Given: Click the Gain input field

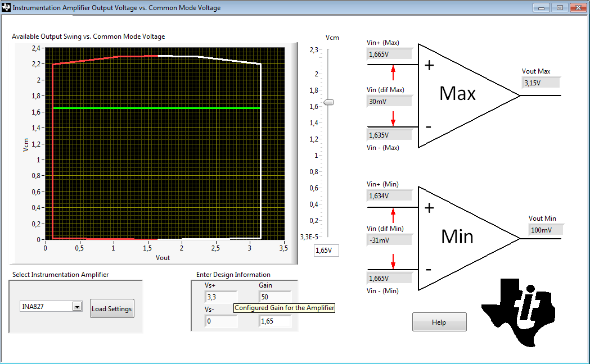Looking at the screenshot, I should (275, 297).
